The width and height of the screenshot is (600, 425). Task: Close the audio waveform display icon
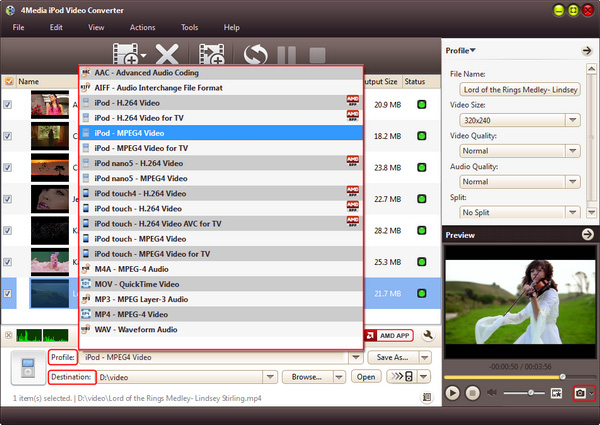[8, 335]
